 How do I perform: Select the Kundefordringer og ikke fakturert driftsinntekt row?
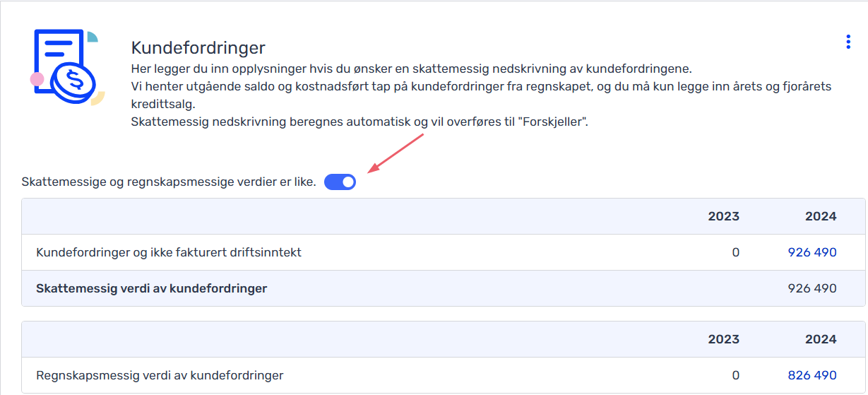coord(444,252)
